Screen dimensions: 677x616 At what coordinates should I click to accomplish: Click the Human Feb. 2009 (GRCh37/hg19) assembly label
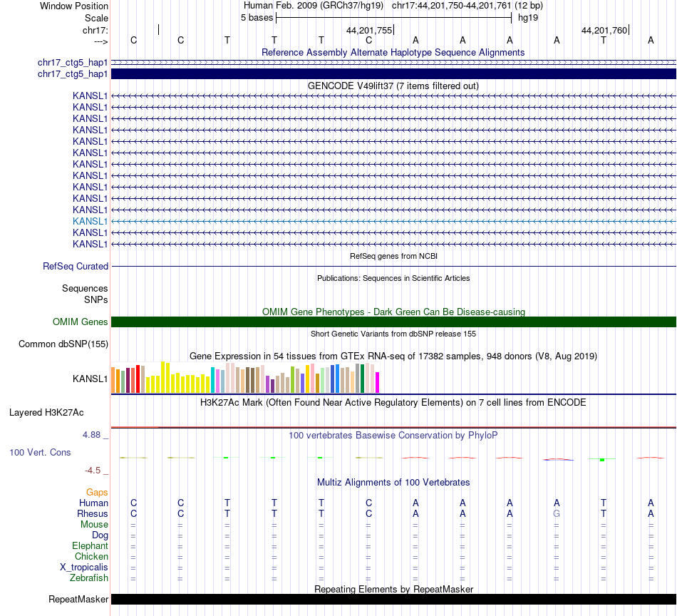314,6
